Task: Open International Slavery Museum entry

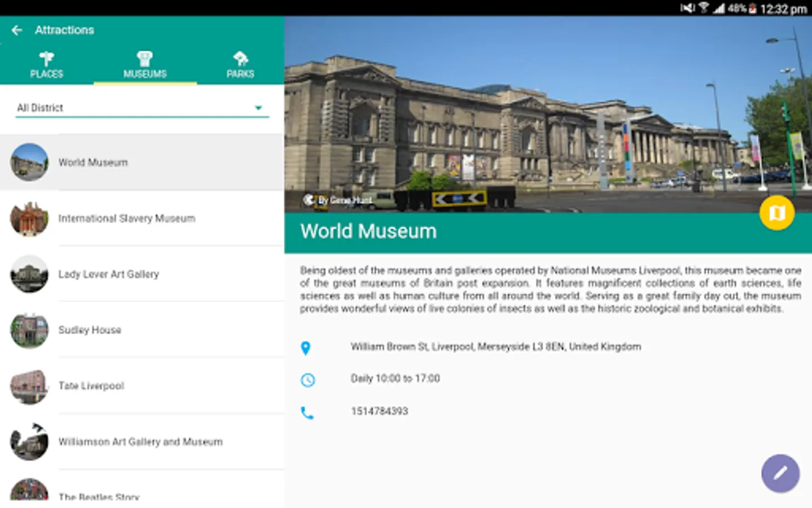Action: tap(142, 218)
